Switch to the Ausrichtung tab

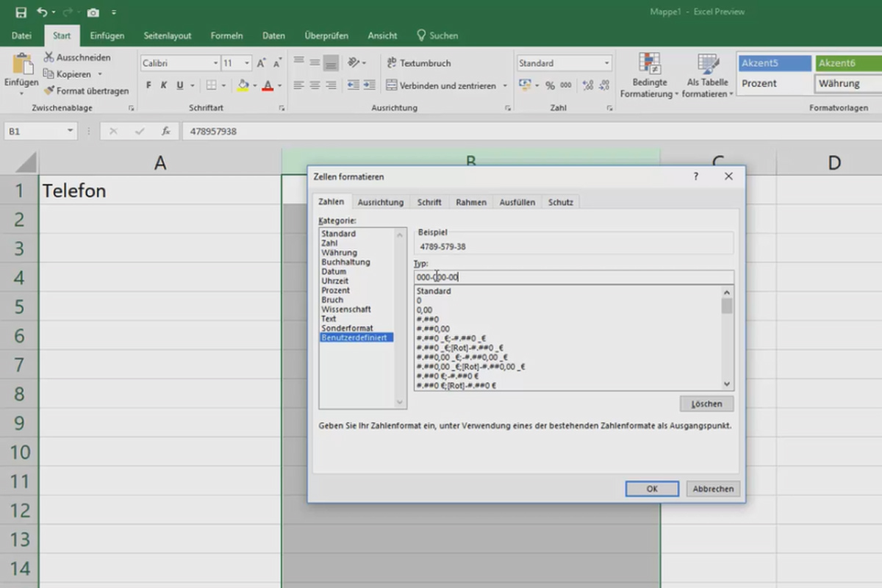pos(380,202)
